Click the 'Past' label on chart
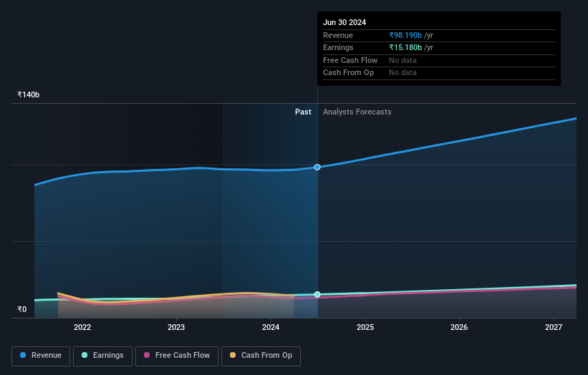This screenshot has width=588, height=375. [x=303, y=112]
